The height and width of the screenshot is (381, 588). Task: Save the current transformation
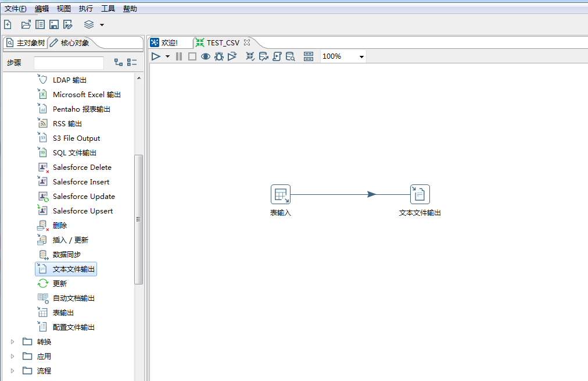coord(54,25)
